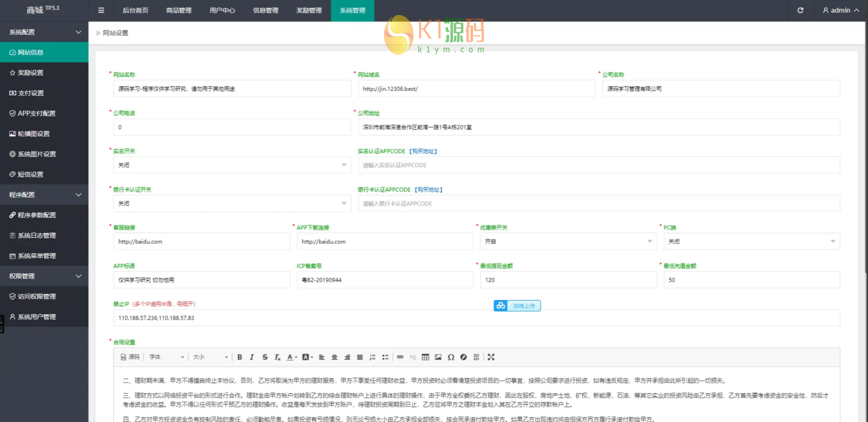Open the 支付设置 sidebar item
868x422 pixels.
[44, 93]
